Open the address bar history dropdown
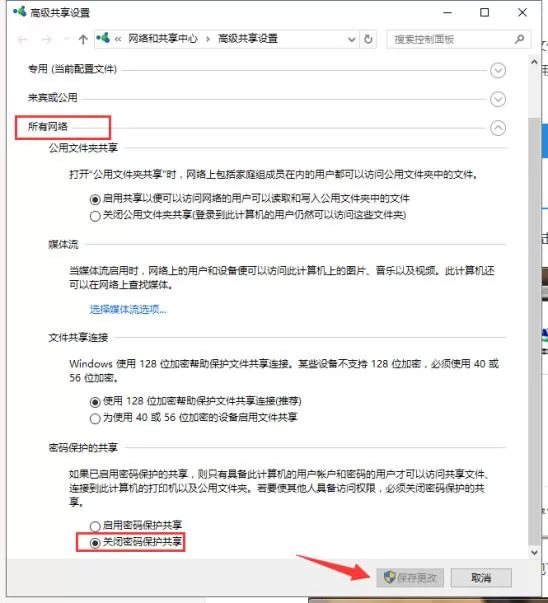This screenshot has width=548, height=603. 351,39
